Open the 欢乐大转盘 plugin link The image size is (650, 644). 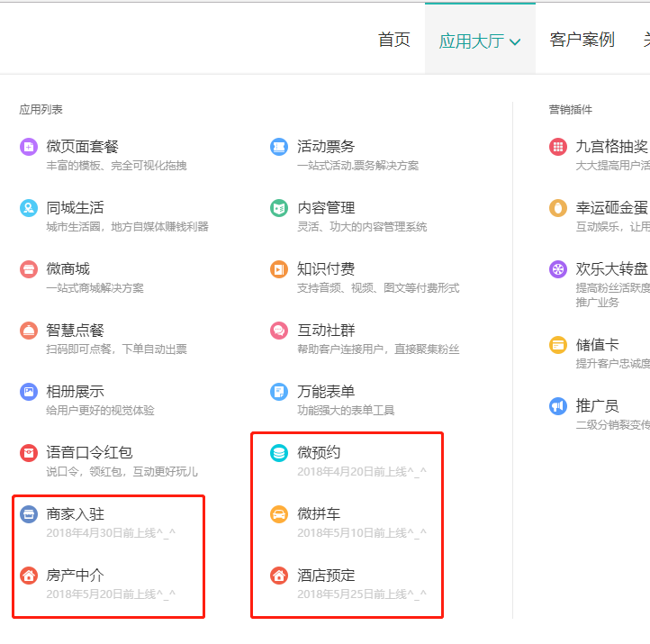click(x=611, y=268)
